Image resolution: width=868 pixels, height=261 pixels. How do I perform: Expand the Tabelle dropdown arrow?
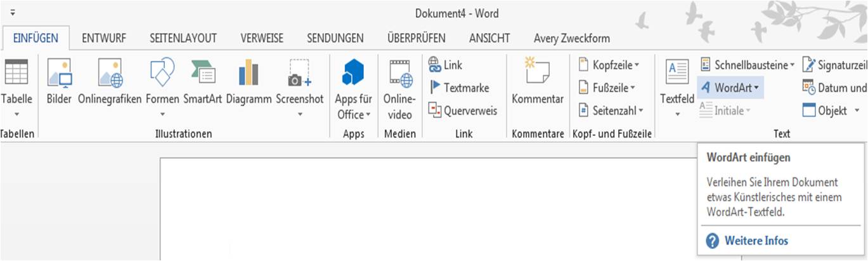tap(16, 115)
